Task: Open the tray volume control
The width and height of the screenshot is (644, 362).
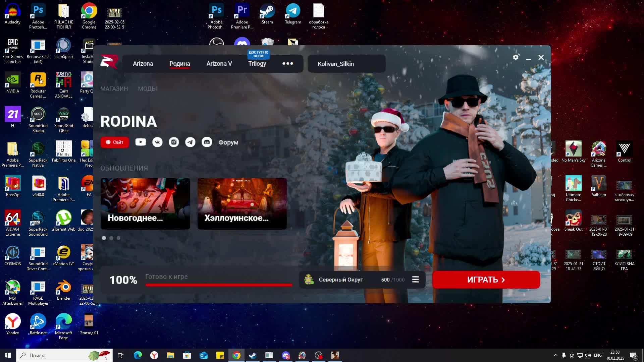Action: [x=588, y=355]
